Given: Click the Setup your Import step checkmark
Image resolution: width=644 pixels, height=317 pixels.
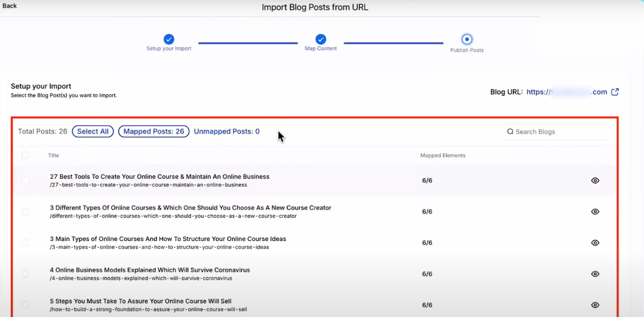Looking at the screenshot, I should (x=169, y=39).
